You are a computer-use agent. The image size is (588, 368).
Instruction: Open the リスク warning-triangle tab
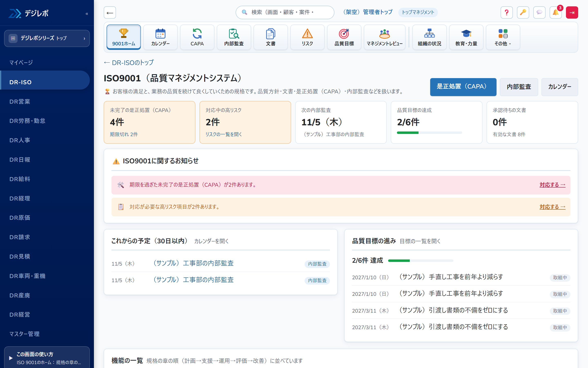tap(307, 37)
